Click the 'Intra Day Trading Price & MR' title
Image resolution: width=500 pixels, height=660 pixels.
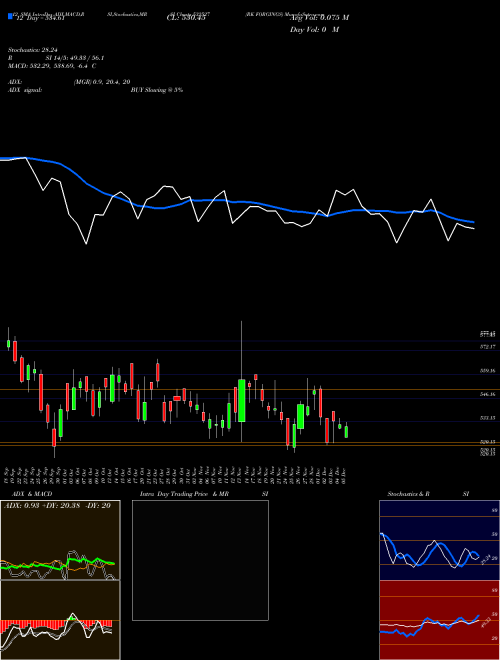pyautogui.click(x=184, y=494)
